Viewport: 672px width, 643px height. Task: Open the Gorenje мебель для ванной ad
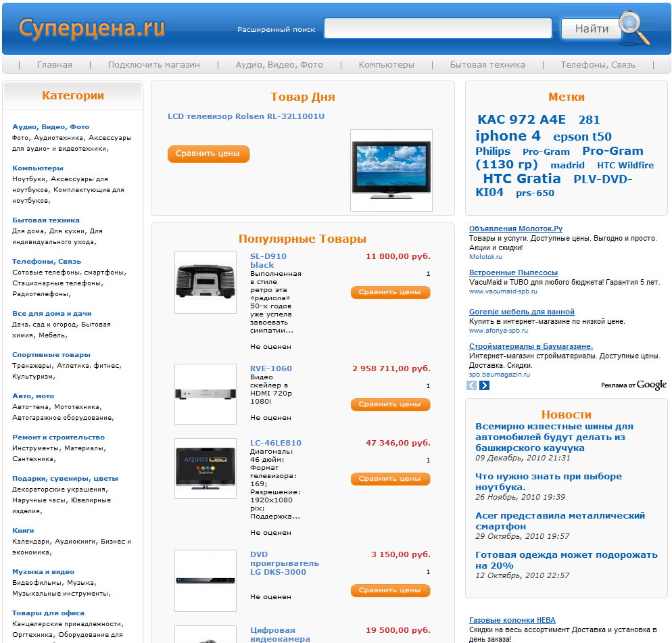521,312
